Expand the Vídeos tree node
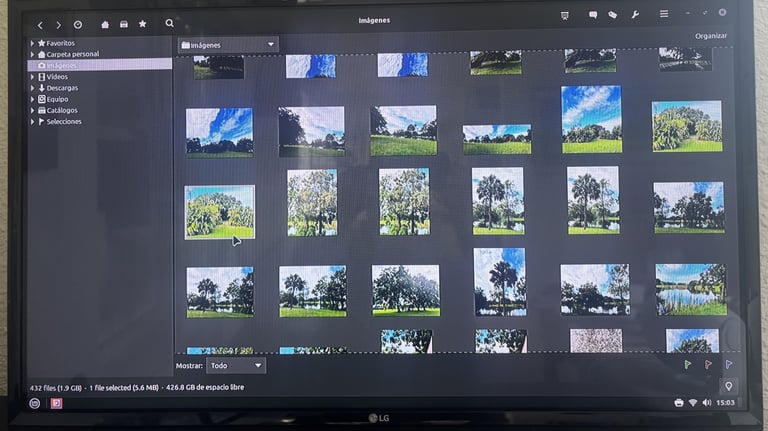The image size is (768, 431). click(32, 77)
